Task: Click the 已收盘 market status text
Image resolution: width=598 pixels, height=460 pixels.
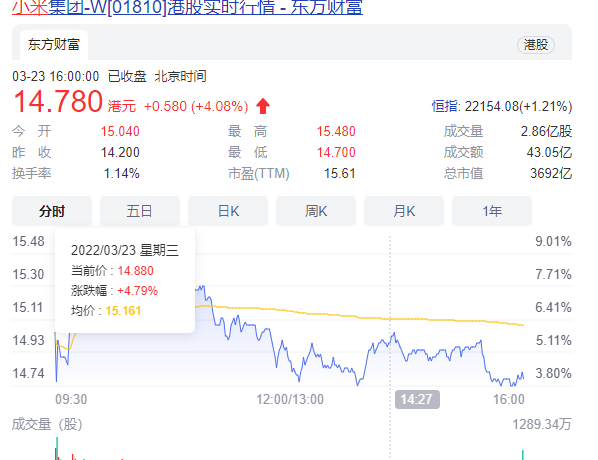Action: click(127, 76)
